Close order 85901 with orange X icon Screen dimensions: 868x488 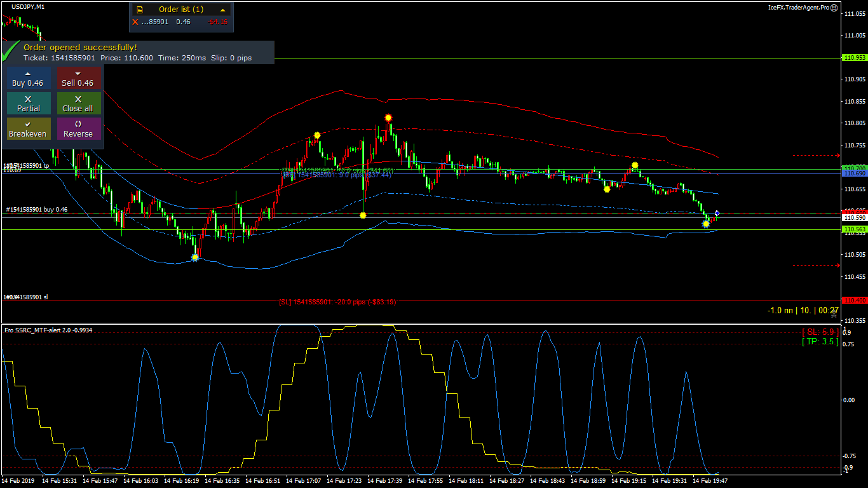click(x=135, y=22)
